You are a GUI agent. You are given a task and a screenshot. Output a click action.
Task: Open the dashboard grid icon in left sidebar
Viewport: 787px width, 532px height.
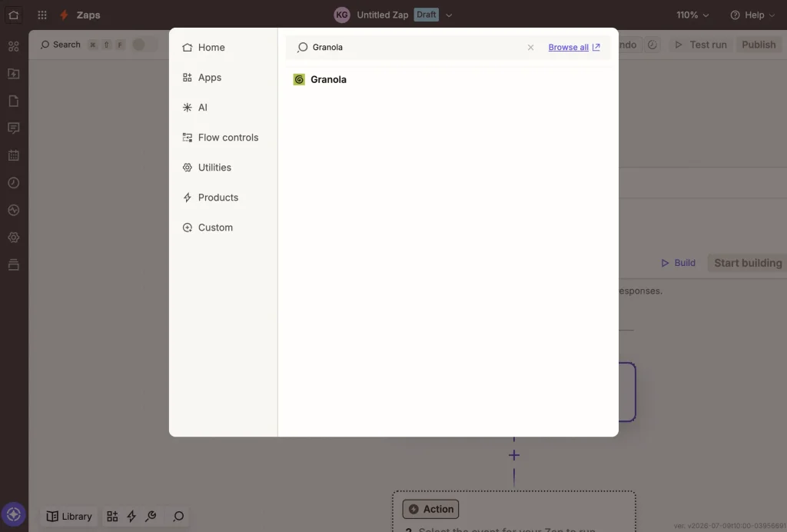coord(14,47)
